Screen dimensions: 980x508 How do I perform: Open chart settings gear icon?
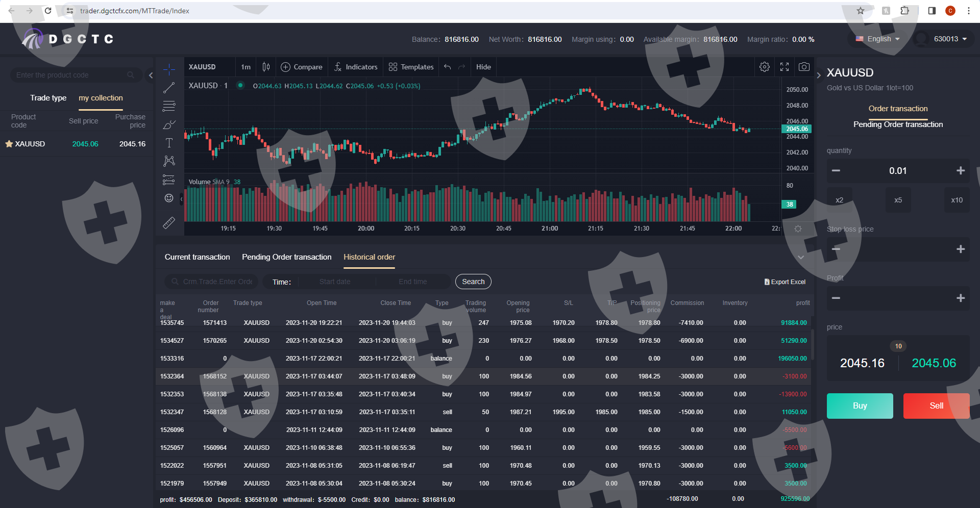tap(764, 67)
